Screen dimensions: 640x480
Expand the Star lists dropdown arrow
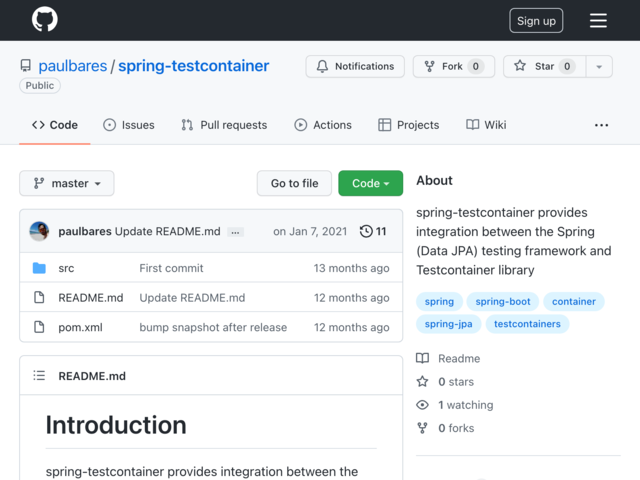(x=599, y=66)
